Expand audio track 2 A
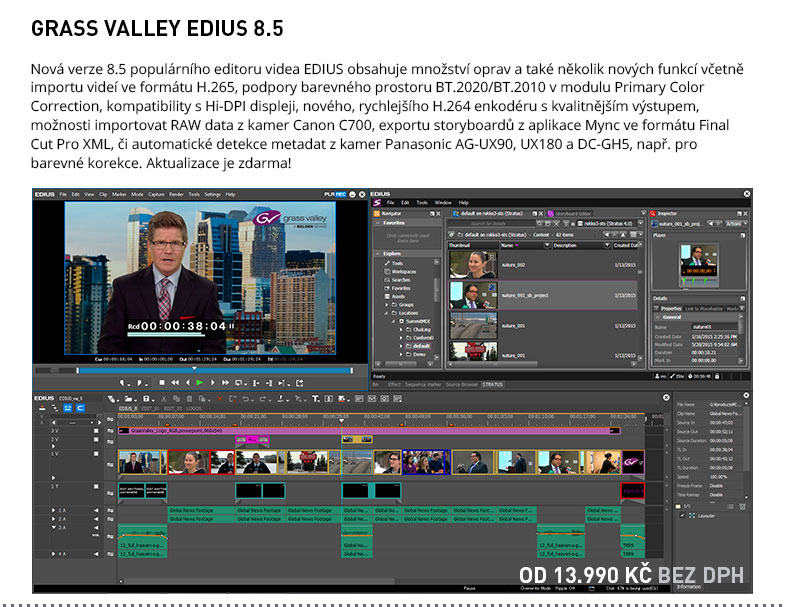Screen dimensions: 785x607 (54, 519)
